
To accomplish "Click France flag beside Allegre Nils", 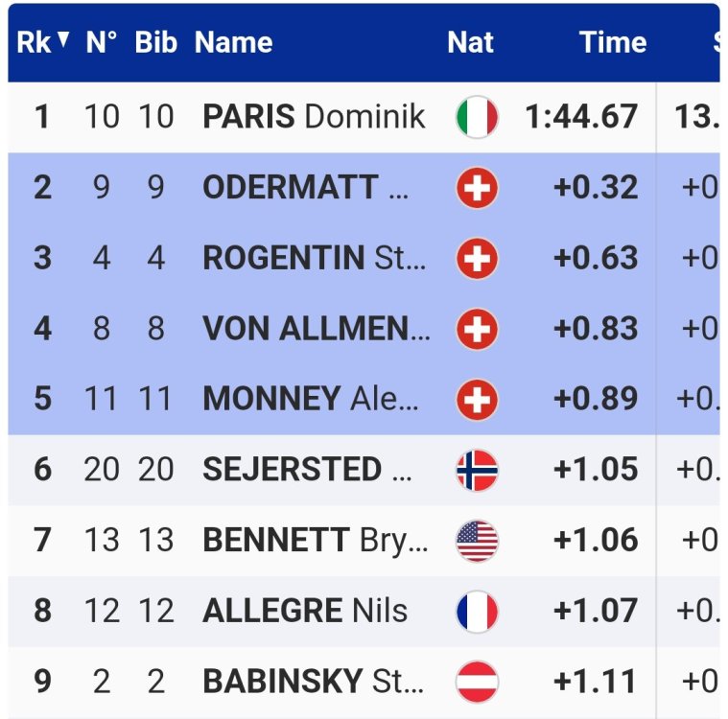I will 477,611.
